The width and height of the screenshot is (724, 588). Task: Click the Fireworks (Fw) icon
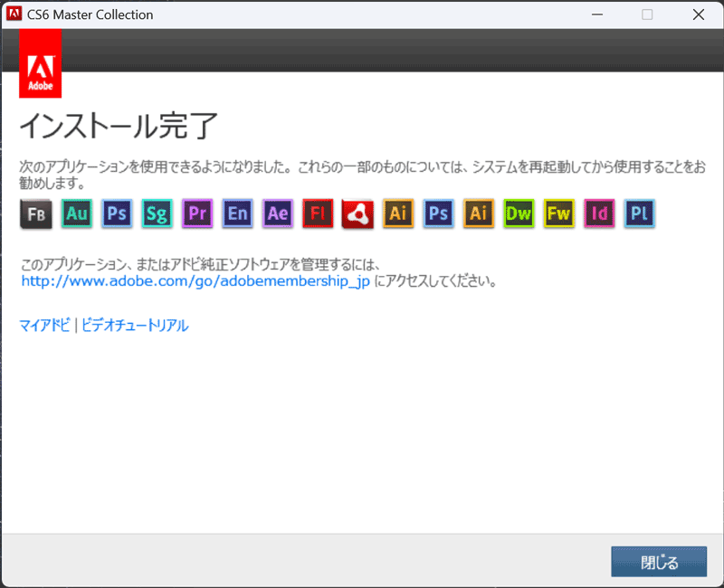(x=558, y=213)
